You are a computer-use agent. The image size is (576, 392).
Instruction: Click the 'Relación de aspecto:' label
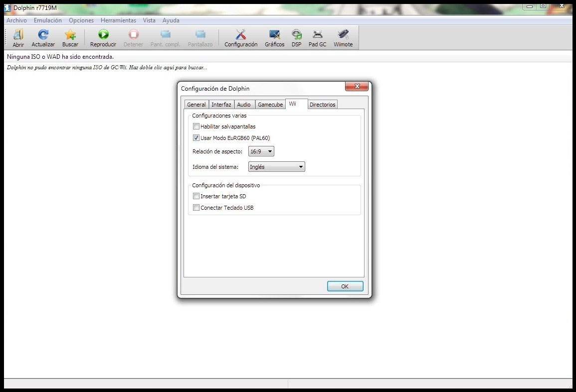217,151
